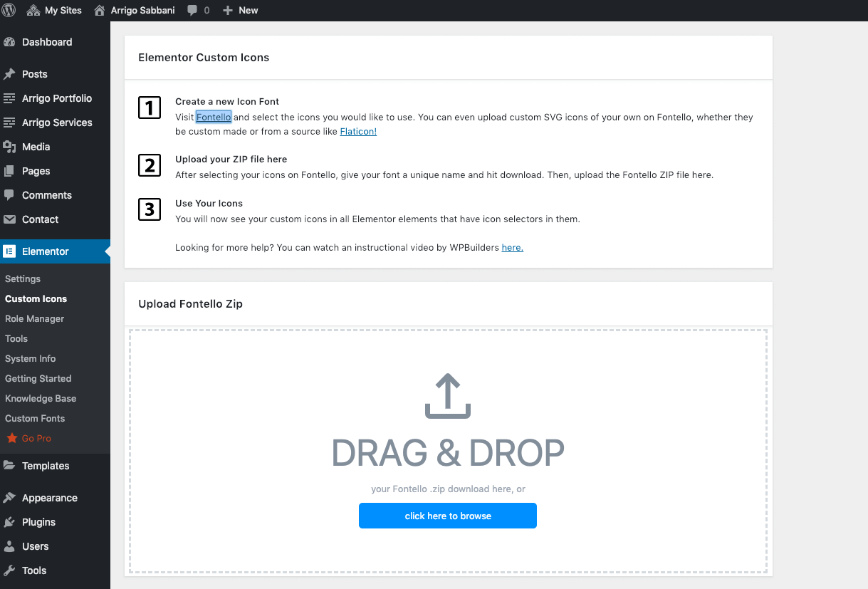Open the WPBuilders video 'here' link
Viewport: 868px width, 589px height.
point(512,248)
